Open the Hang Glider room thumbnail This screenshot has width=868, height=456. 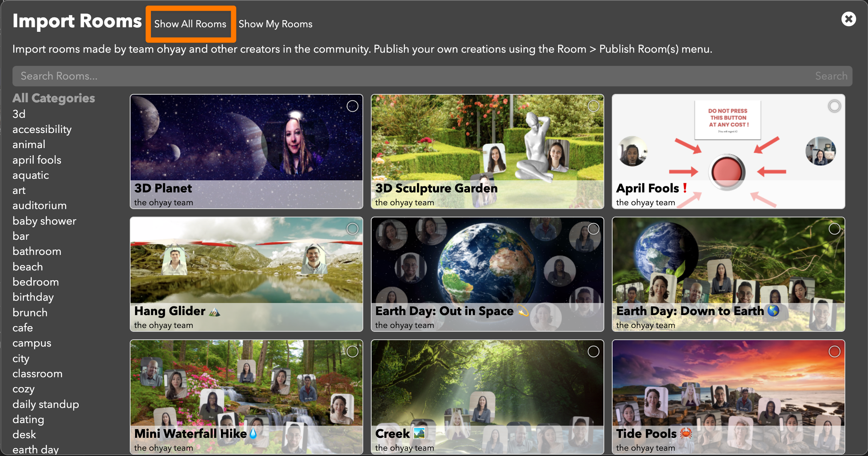246,265
